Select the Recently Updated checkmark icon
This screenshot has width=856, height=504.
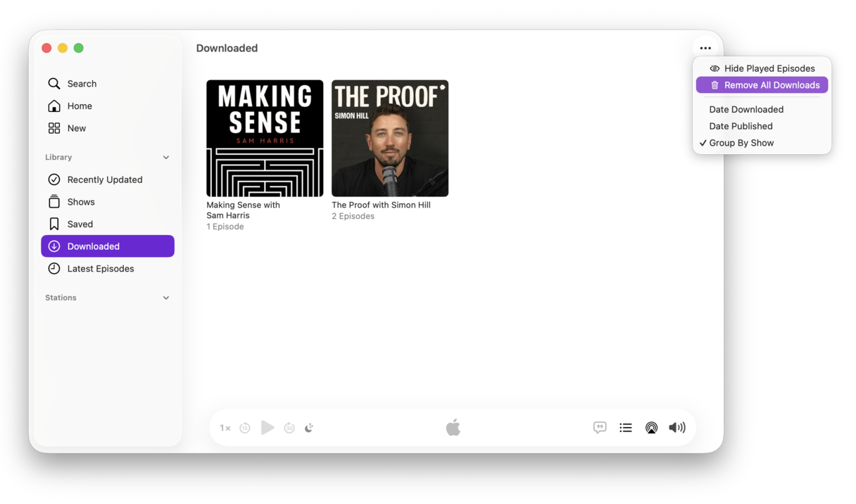pyautogui.click(x=54, y=179)
